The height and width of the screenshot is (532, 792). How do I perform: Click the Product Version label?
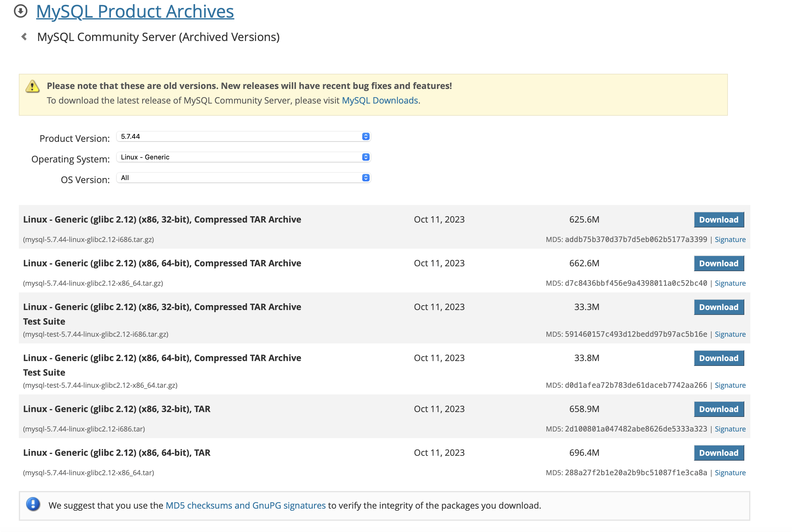(75, 138)
